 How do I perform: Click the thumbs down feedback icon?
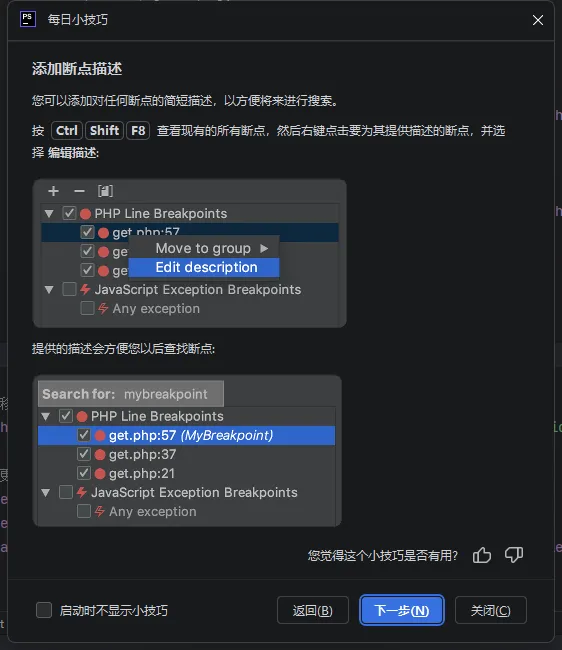coord(514,555)
